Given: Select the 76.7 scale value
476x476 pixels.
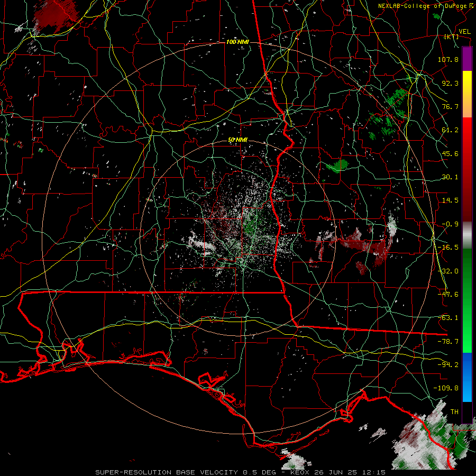Looking at the screenshot, I should (450, 106).
